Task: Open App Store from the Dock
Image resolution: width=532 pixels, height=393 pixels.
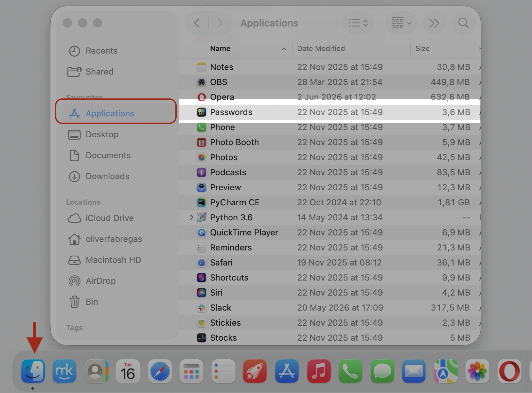Action: coord(287,371)
